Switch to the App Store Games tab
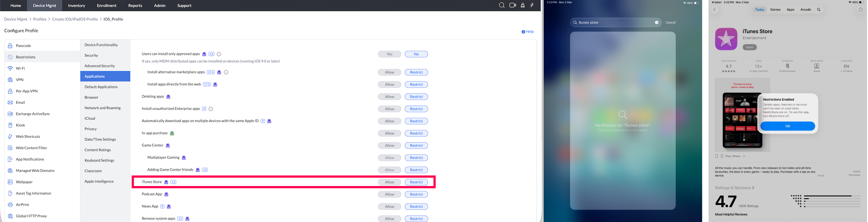Viewport: 868px width, 222px height. point(775,10)
